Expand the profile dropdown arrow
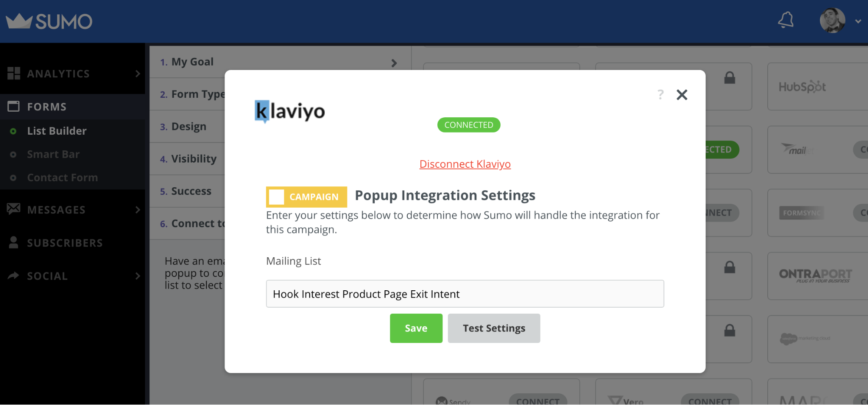 858,21
